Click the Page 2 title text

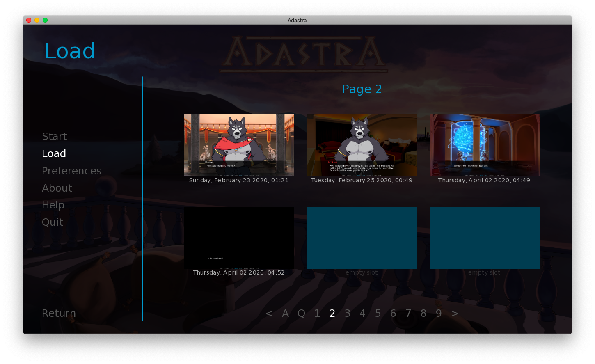pos(362,89)
